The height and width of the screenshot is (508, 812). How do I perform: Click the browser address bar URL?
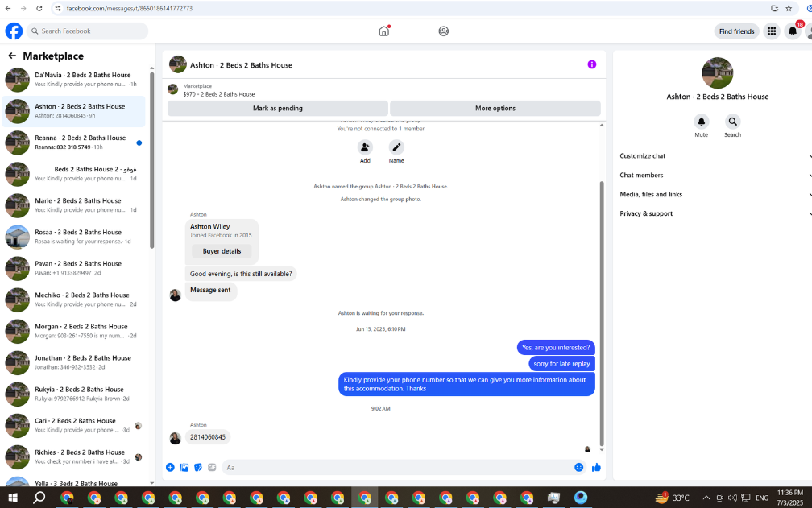130,8
